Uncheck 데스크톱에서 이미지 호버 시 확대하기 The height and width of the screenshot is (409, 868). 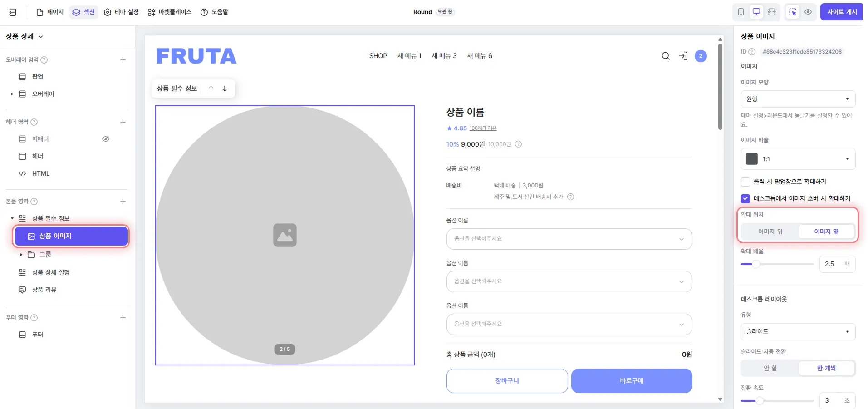tap(745, 198)
